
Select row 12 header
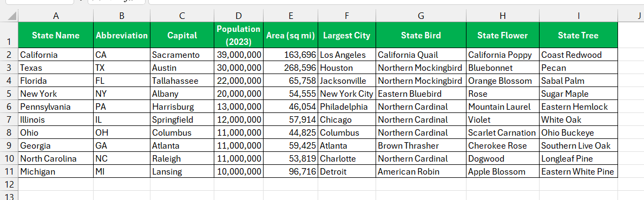click(9, 184)
